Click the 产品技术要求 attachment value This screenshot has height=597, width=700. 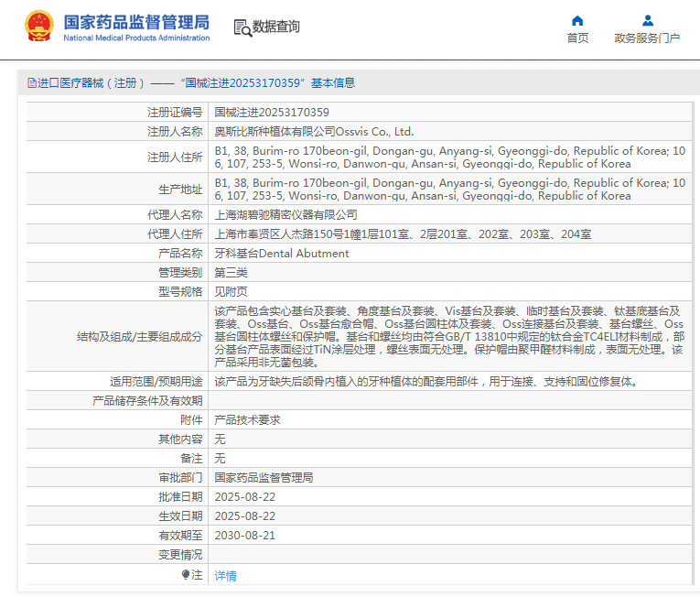point(247,420)
